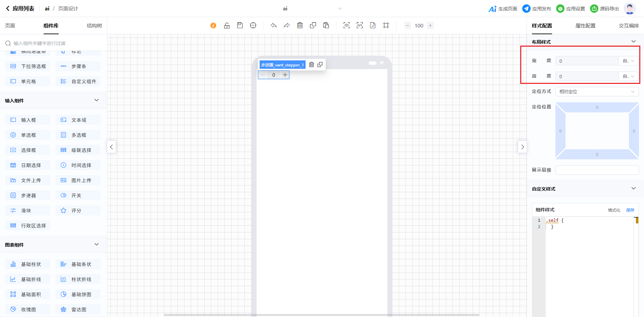The width and height of the screenshot is (644, 317).
Task: Open the 定位方式 dropdown
Action: coord(597,92)
